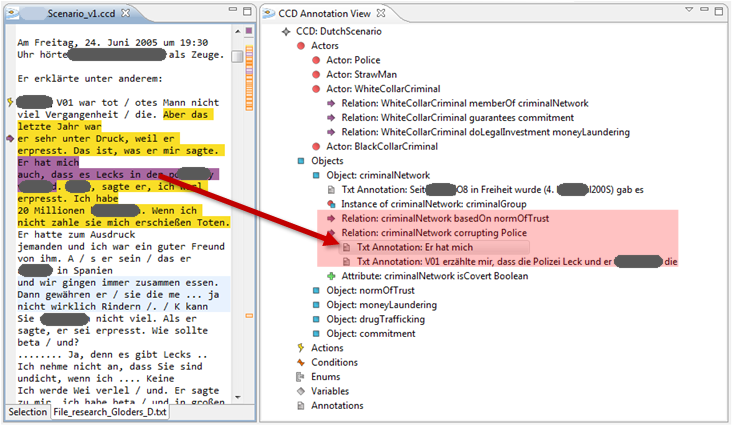This screenshot has height=426, width=733.
Task: Open the Annotation View menu triangle
Action: [689, 9]
